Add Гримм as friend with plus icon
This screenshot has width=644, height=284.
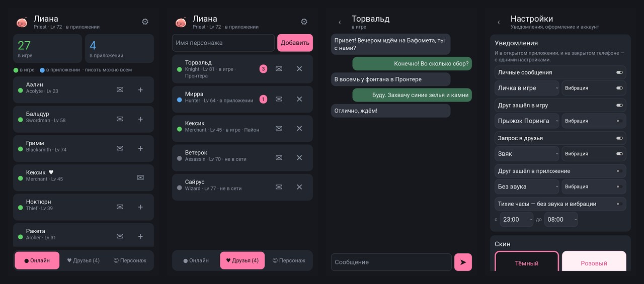pos(140,148)
